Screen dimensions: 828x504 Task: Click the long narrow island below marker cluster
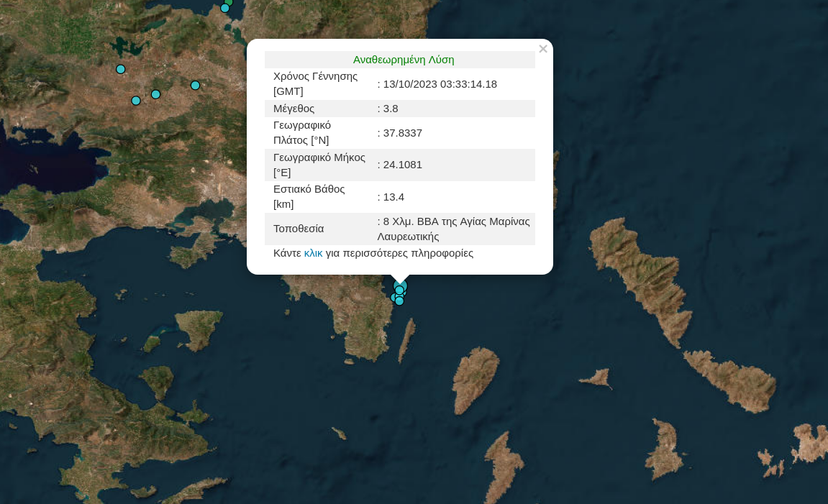click(x=407, y=339)
